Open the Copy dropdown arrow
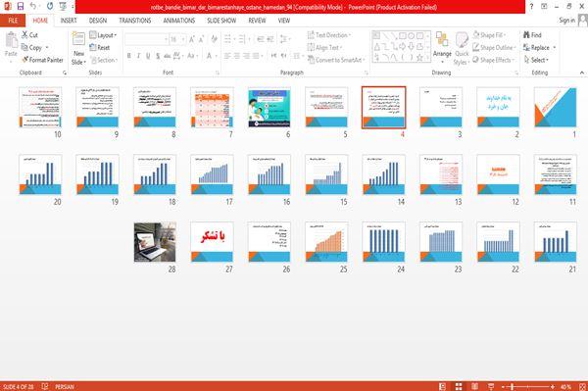This screenshot has height=391, width=588. (x=47, y=48)
